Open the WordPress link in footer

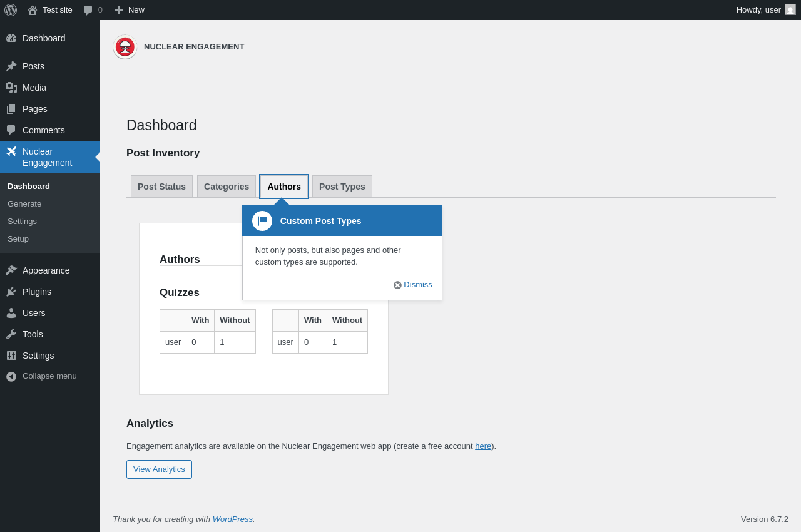pos(233,519)
